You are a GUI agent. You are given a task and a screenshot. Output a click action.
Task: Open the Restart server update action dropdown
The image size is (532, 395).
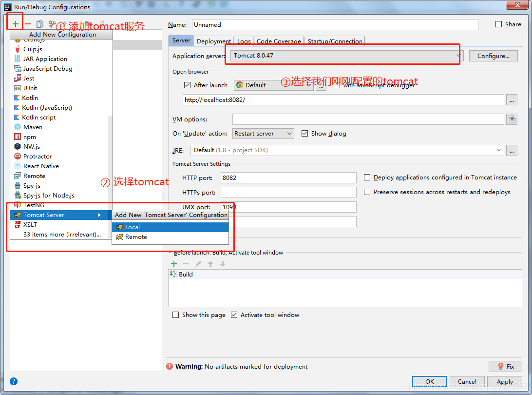(263, 134)
